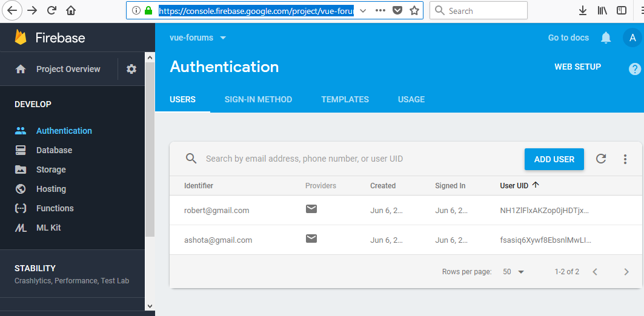
Task: Click the WEB SETUP button
Action: pyautogui.click(x=577, y=67)
